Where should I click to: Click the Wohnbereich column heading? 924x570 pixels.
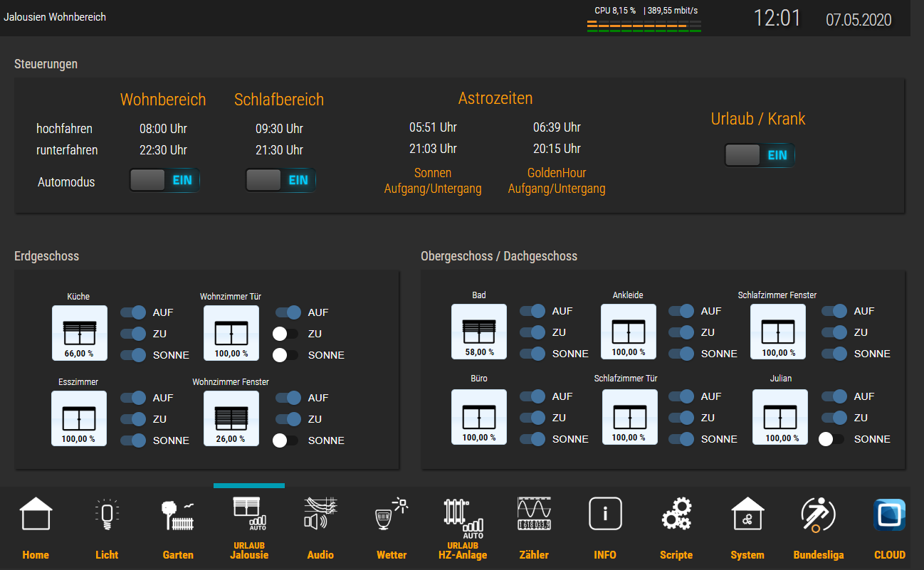pyautogui.click(x=163, y=100)
